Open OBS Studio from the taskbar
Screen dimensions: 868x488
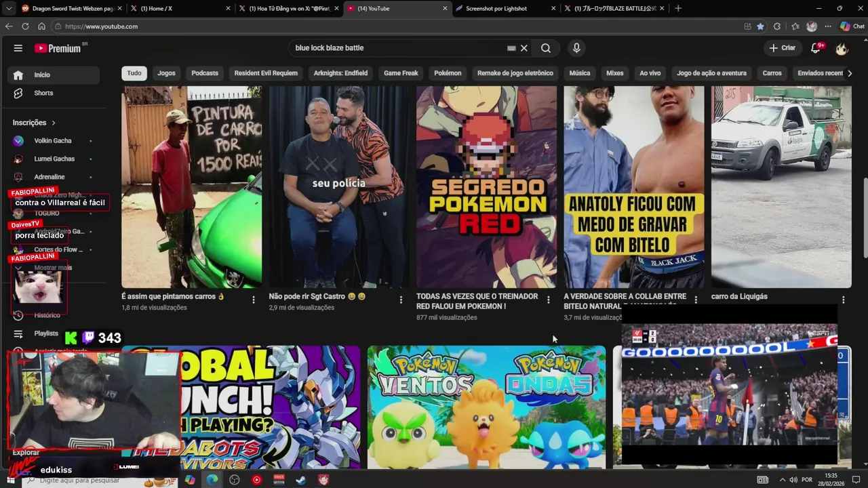tap(235, 480)
